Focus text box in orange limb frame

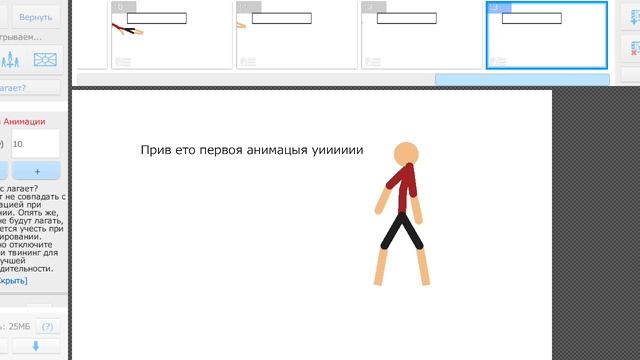click(x=282, y=18)
